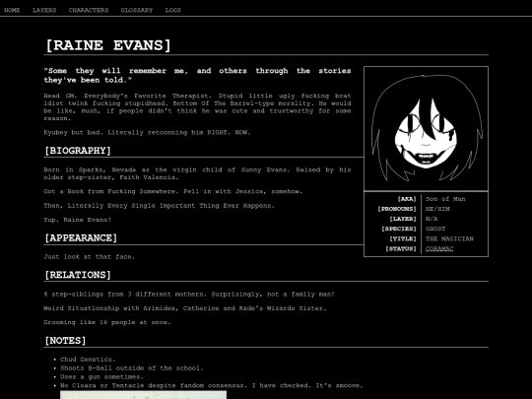Click the [STATUS] label in infobox

(401, 248)
